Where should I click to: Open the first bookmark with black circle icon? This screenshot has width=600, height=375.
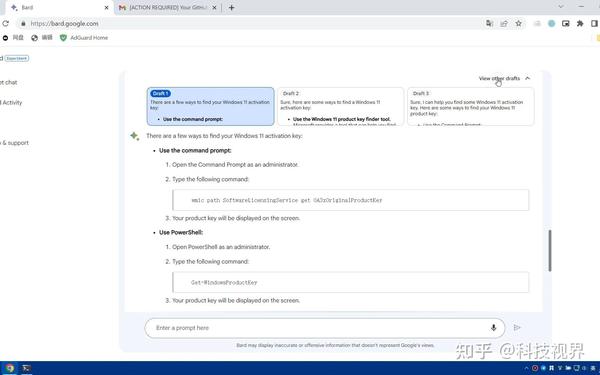coord(13,38)
